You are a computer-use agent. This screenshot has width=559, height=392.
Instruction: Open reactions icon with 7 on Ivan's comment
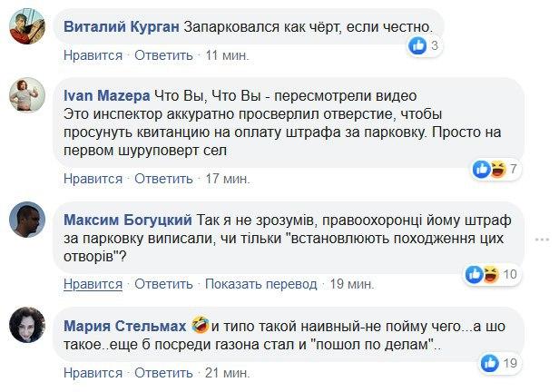coord(495,169)
